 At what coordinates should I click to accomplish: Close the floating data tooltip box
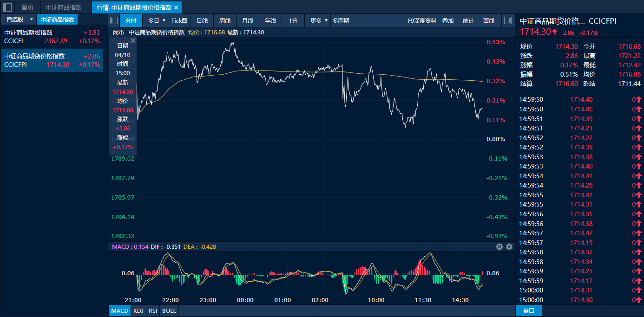(x=133, y=41)
